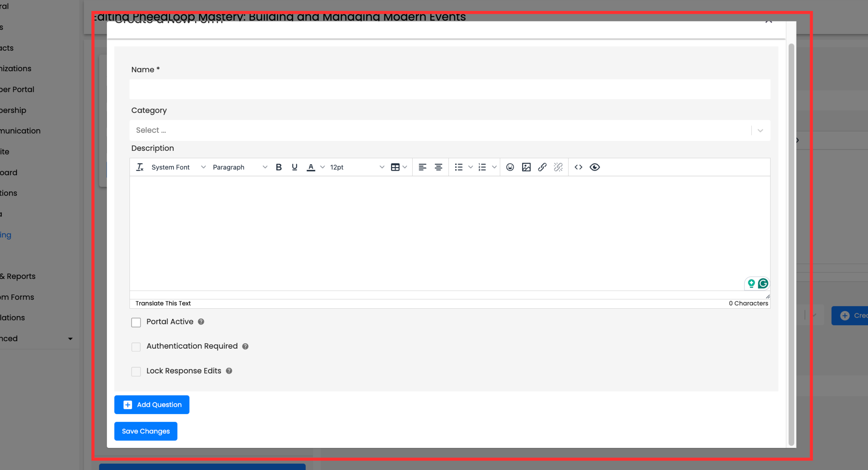Image resolution: width=868 pixels, height=470 pixels.
Task: Tick the Lock Response Edits checkbox
Action: (x=136, y=371)
